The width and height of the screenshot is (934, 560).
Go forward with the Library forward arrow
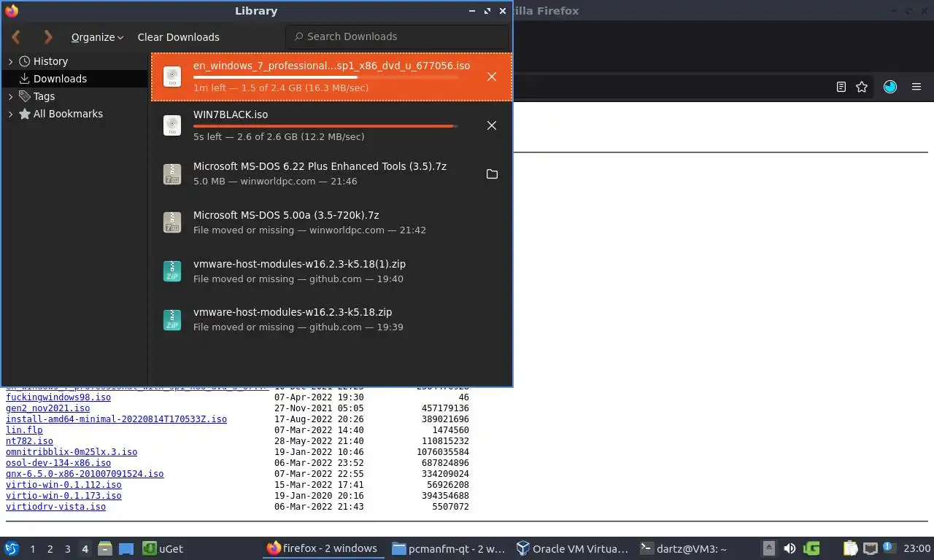[x=48, y=36]
